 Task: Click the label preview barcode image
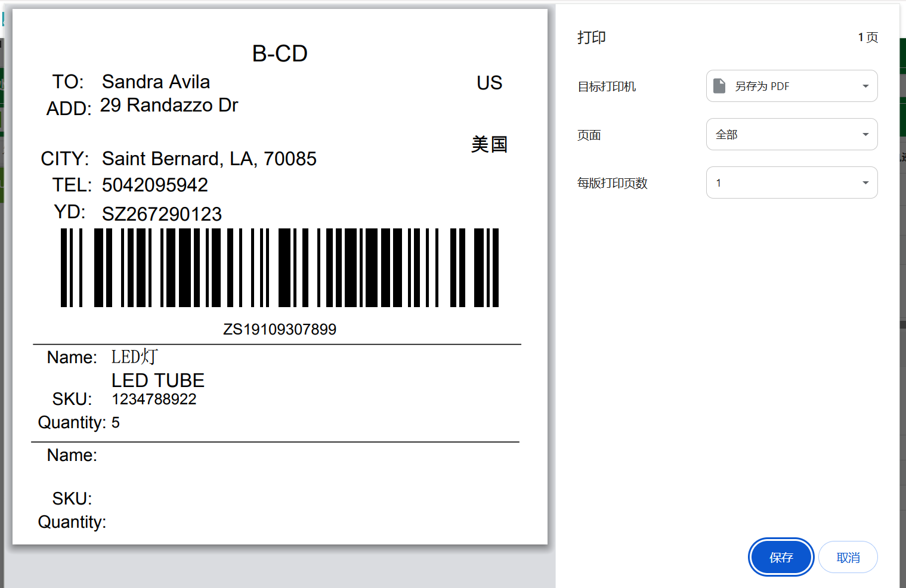pyautogui.click(x=280, y=268)
